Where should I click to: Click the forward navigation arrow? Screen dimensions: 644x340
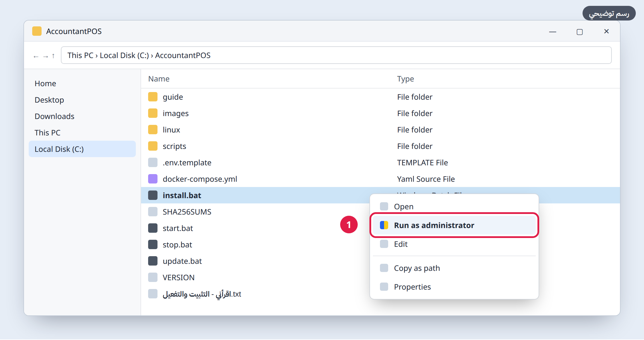coord(45,56)
